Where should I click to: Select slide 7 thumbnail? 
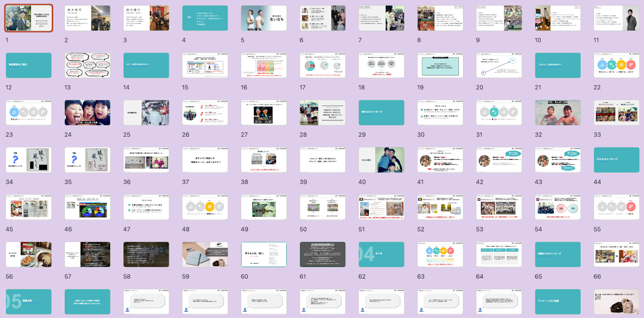coord(381,18)
